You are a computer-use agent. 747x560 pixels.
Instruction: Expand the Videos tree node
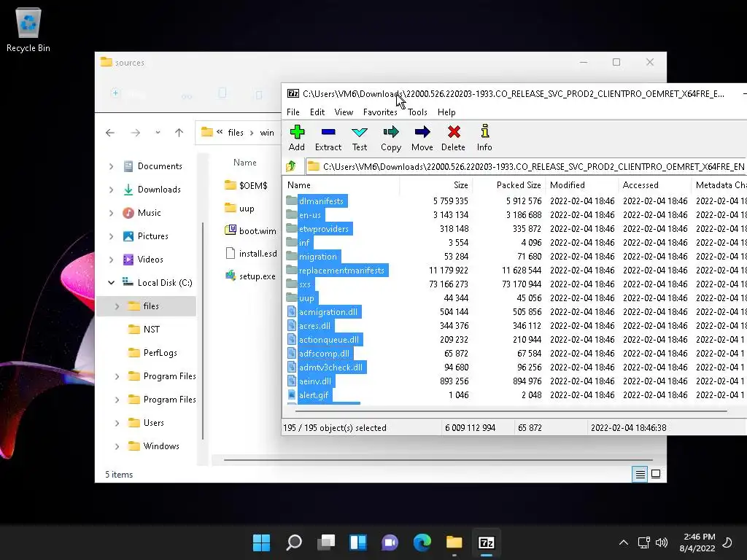(111, 260)
